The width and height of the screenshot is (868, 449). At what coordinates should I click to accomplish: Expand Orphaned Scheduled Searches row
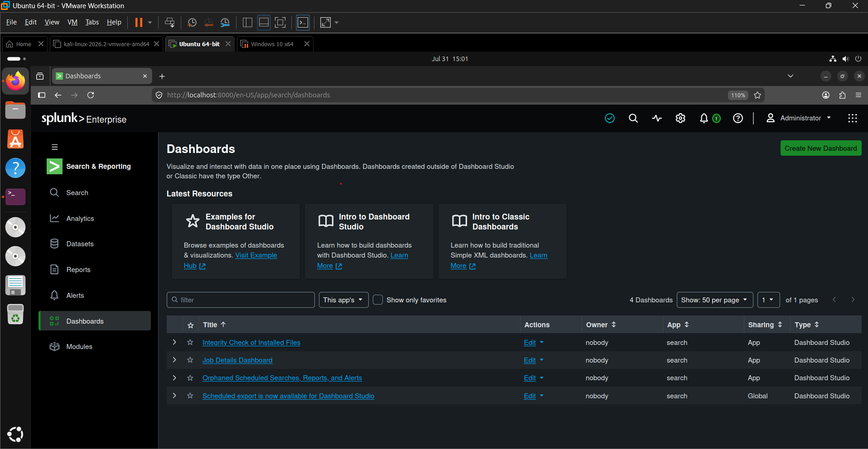click(x=174, y=377)
